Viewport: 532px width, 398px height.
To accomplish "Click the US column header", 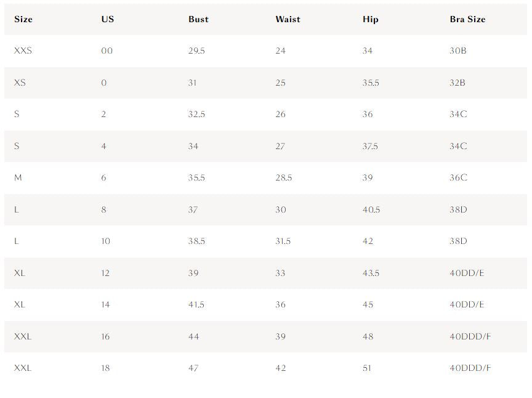I will 108,19.
